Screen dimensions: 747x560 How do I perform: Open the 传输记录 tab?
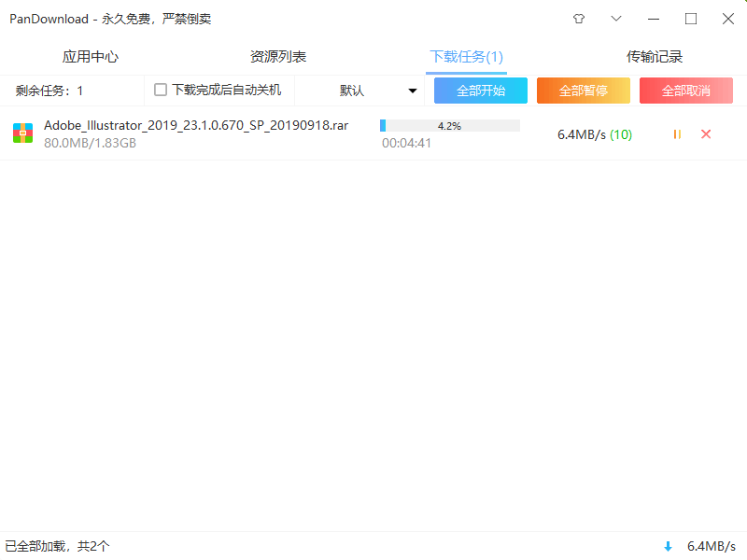tap(655, 57)
